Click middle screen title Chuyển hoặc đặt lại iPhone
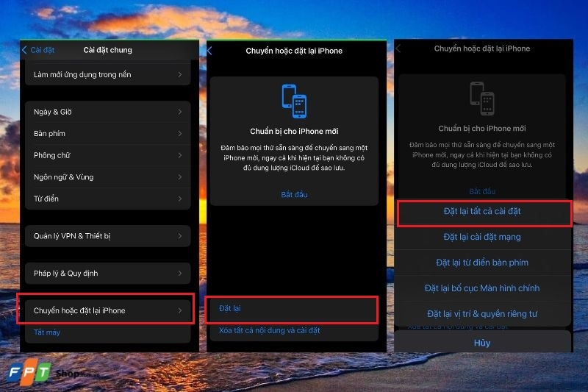588x392 pixels. (x=294, y=51)
